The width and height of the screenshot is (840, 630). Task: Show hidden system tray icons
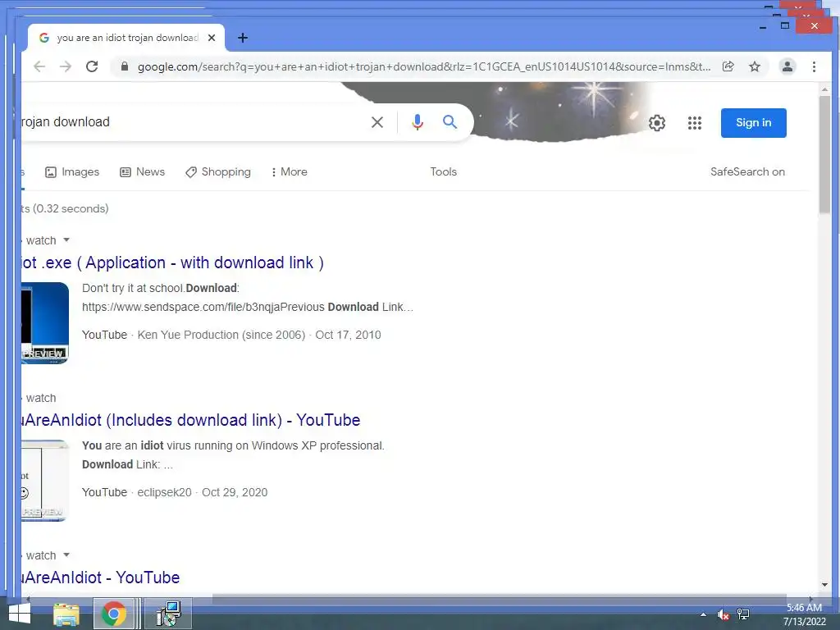point(703,614)
